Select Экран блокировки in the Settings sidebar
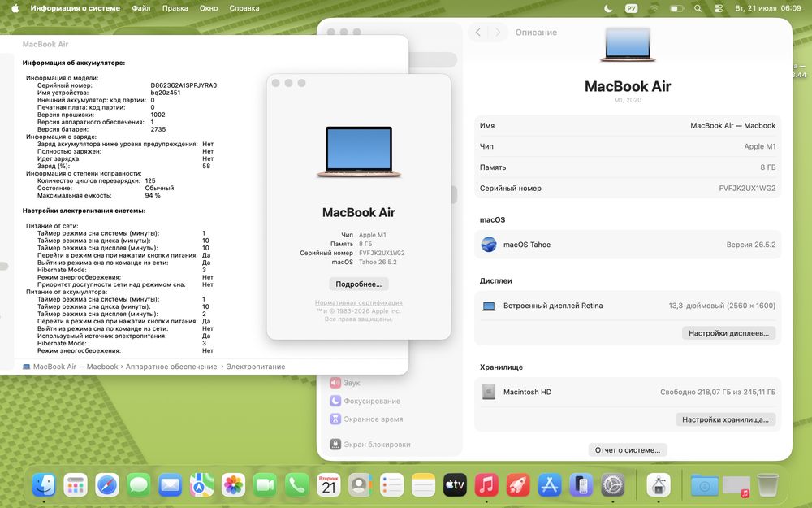Screen dimensions: 812x508 pos(370,445)
